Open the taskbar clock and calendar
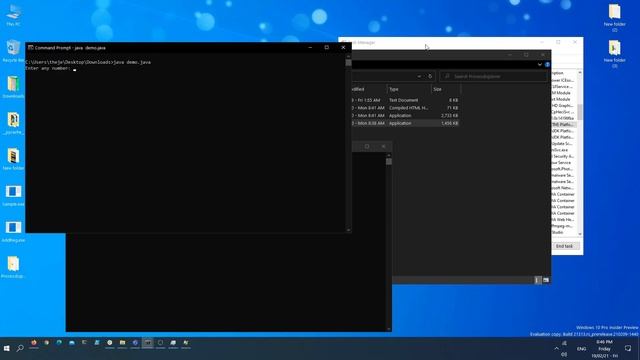This screenshot has width=640, height=360. coord(604,349)
